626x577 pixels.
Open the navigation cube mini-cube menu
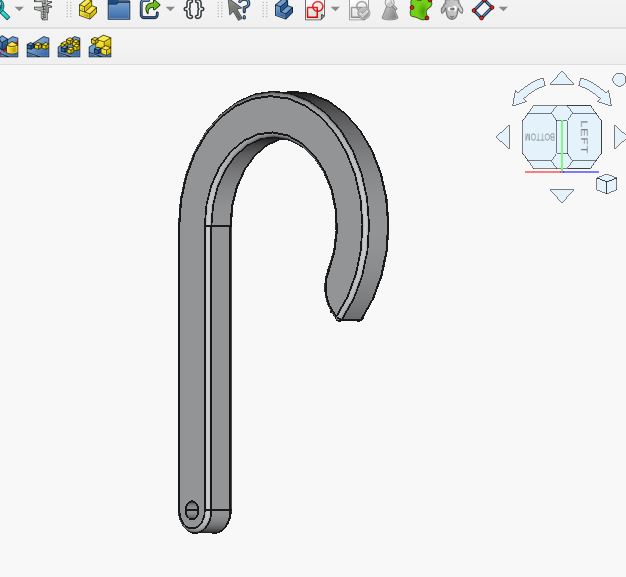coord(606,184)
